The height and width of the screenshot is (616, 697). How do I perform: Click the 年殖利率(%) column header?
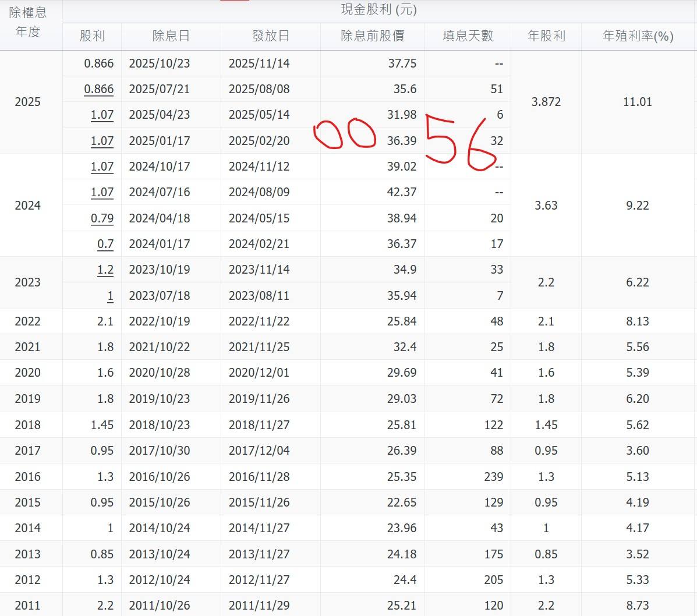638,36
